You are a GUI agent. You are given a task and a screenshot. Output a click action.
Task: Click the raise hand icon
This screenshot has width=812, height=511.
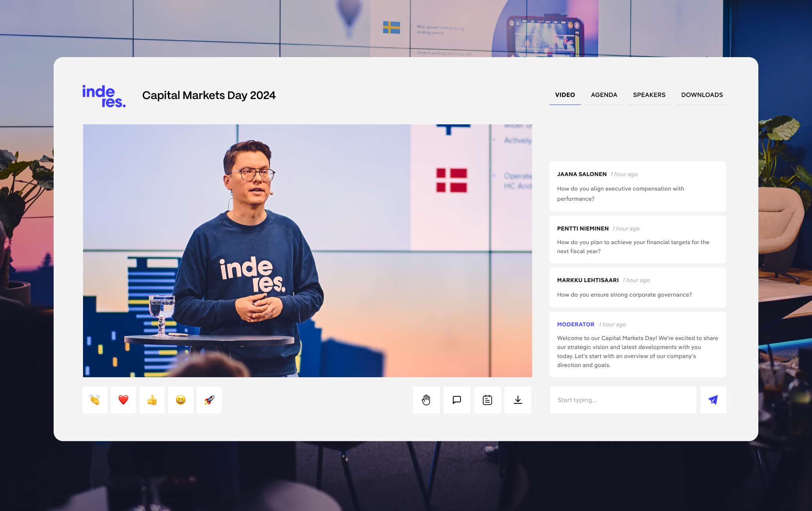click(426, 400)
